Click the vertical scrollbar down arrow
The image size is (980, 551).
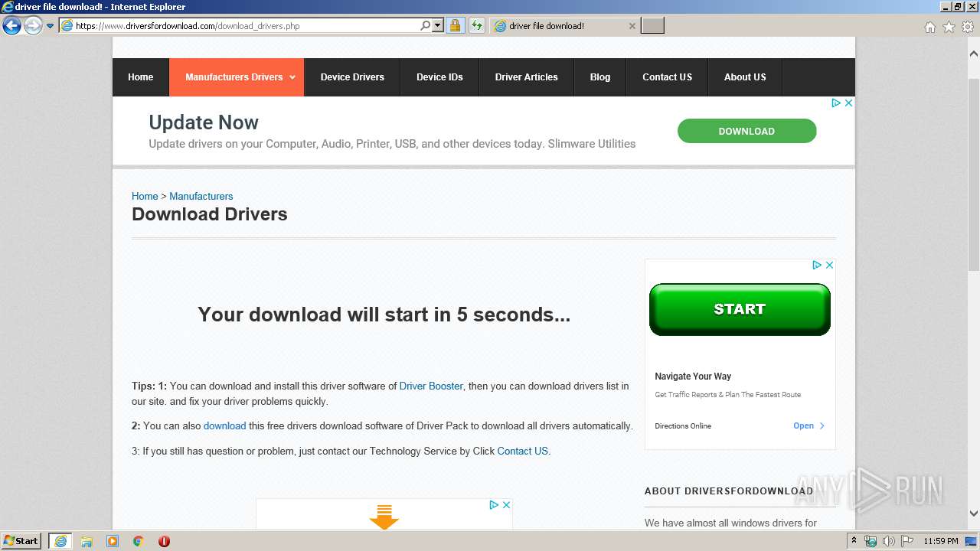point(973,514)
